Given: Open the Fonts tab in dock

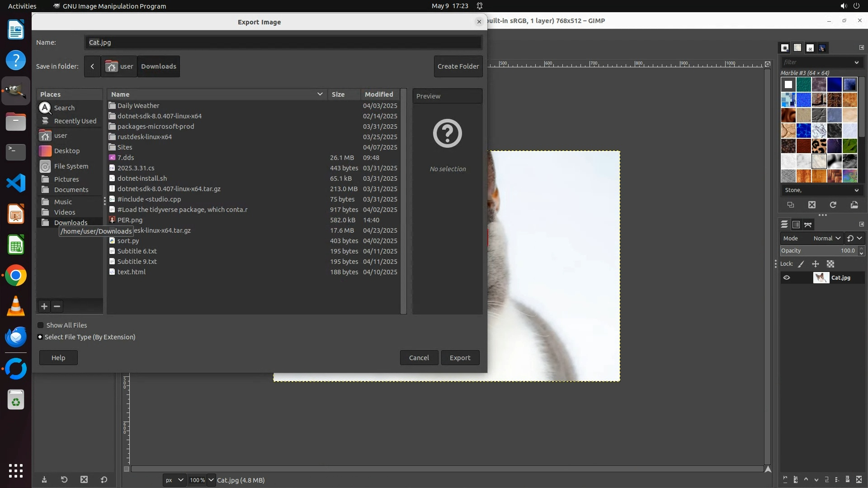Looking at the screenshot, I should coord(810,48).
